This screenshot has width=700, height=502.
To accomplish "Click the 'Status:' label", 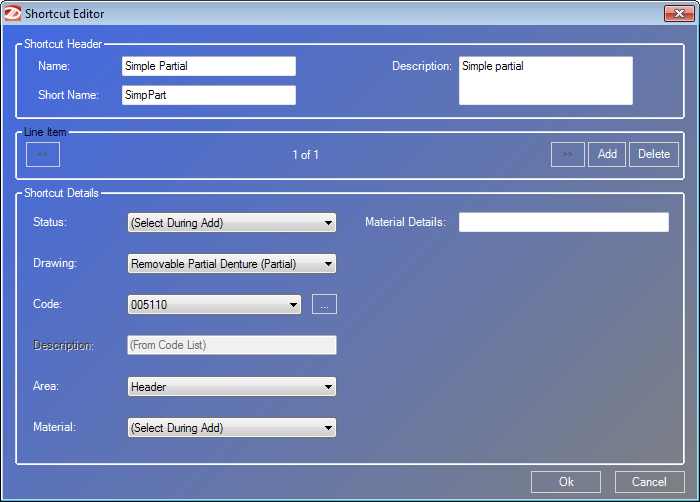I will [x=50, y=222].
